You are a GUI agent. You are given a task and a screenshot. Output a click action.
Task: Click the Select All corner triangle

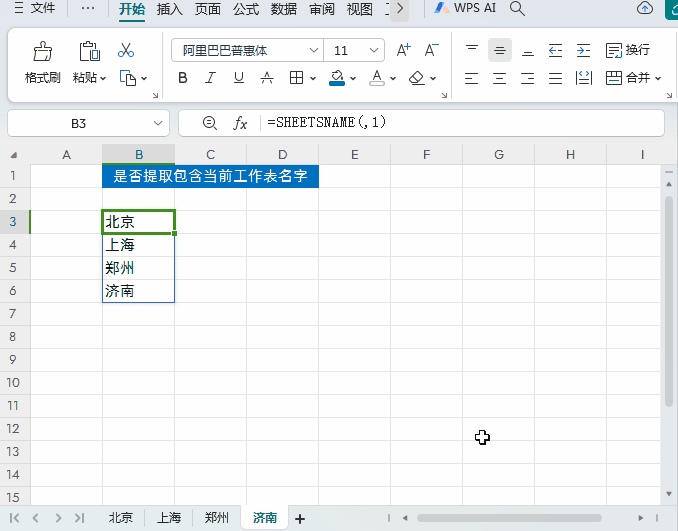pyautogui.click(x=14, y=155)
